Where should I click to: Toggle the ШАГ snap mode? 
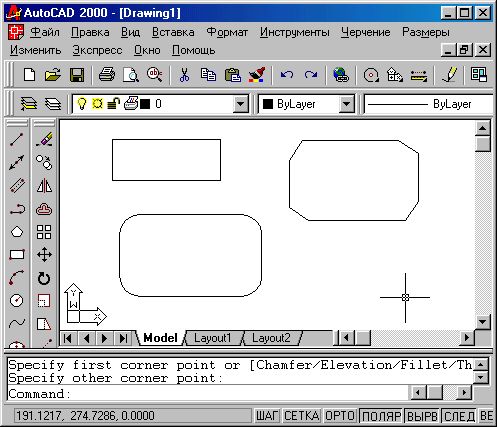[x=267, y=416]
